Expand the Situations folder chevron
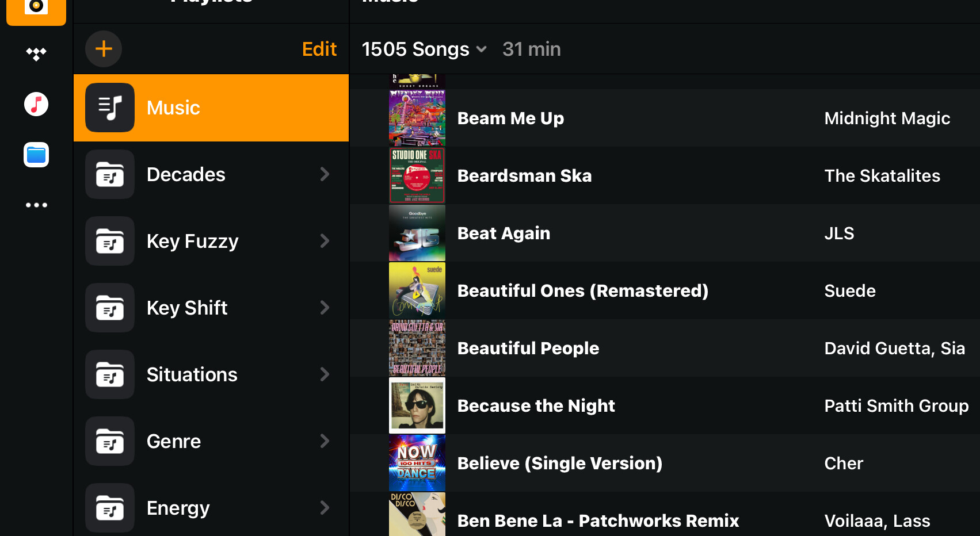 pyautogui.click(x=325, y=374)
